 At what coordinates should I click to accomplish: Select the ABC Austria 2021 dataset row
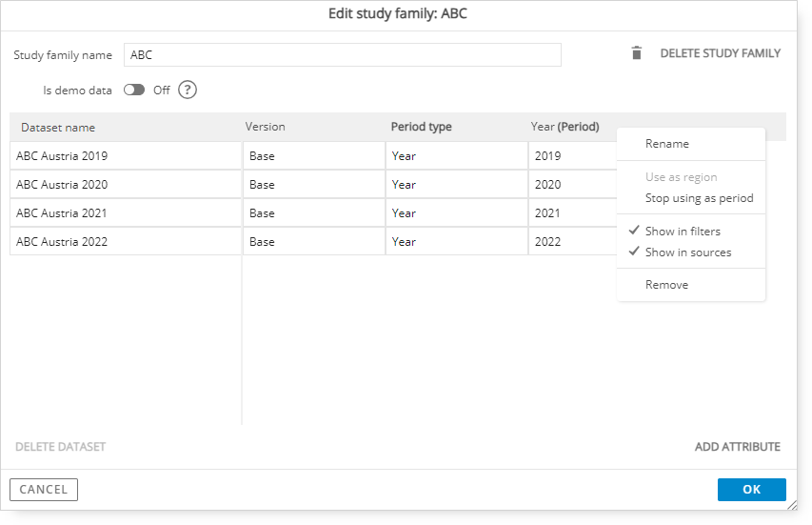click(126, 213)
